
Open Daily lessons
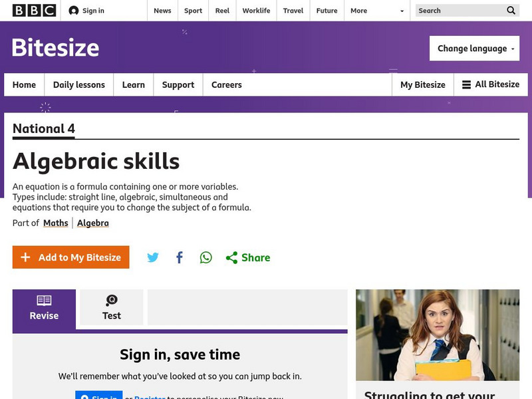coord(79,84)
